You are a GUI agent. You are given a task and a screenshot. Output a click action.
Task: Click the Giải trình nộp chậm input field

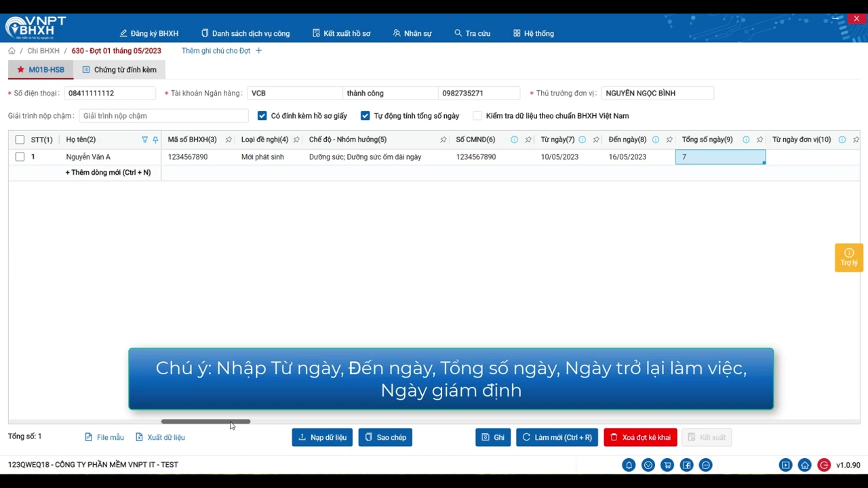click(x=163, y=116)
